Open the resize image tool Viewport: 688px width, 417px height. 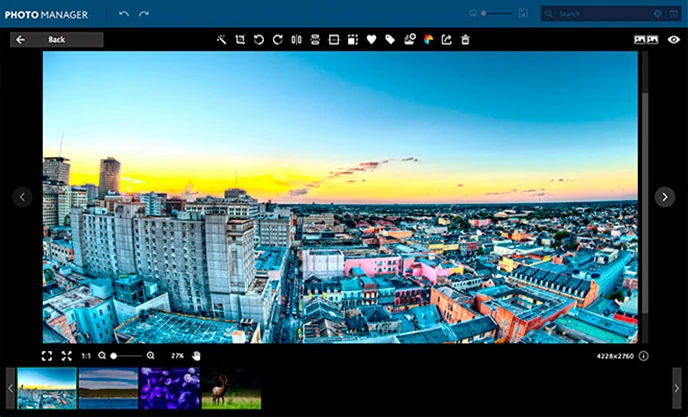[334, 40]
